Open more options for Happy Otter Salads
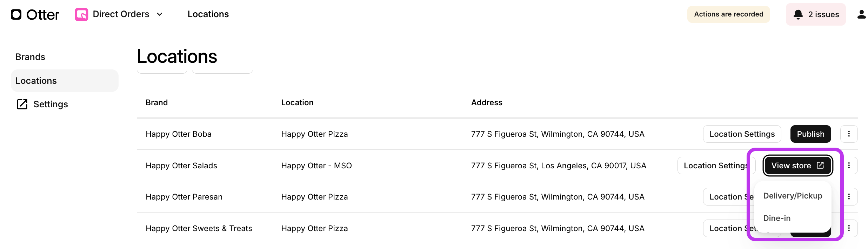This screenshot has width=868, height=249. coord(849,166)
